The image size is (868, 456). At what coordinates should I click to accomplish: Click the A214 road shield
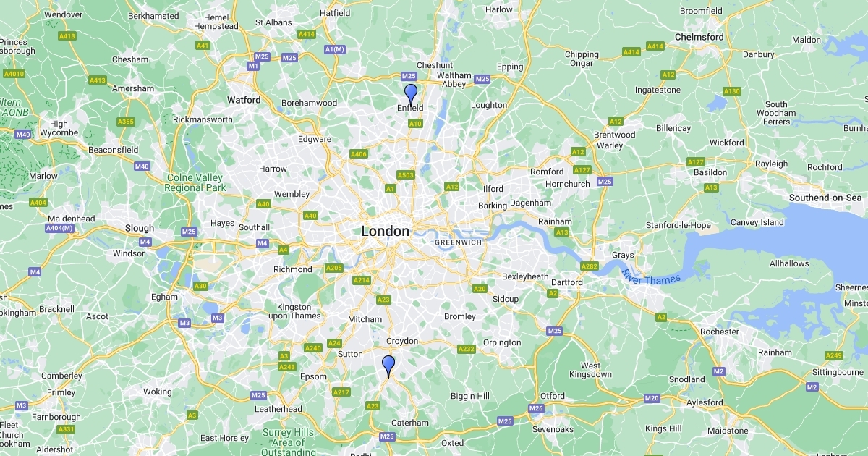click(x=362, y=280)
